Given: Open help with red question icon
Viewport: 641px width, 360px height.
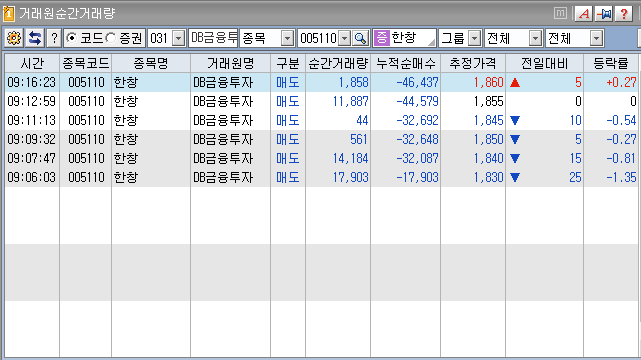Looking at the screenshot, I should [x=624, y=14].
